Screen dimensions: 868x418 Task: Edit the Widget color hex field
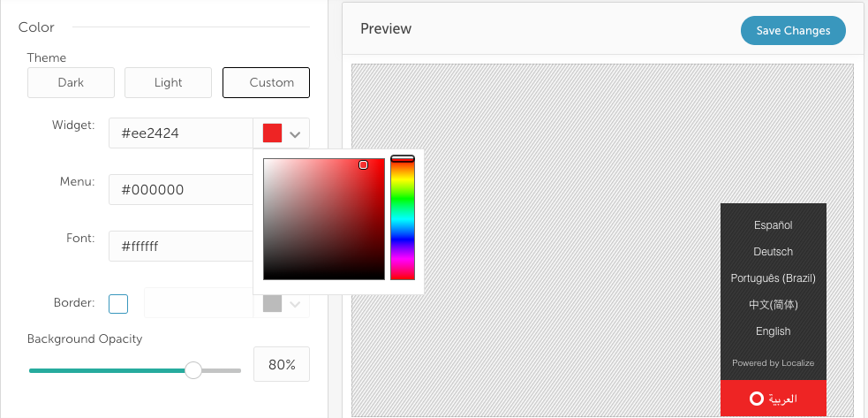pos(181,133)
